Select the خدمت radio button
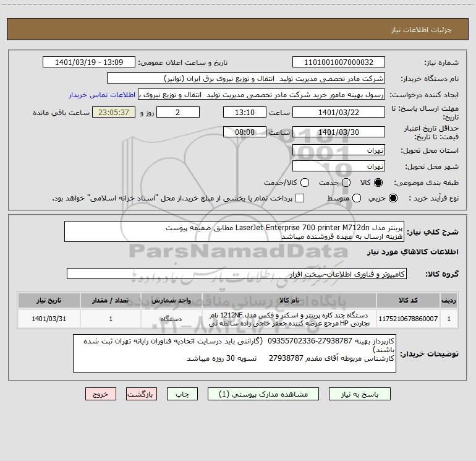This screenshot has width=476, height=461. 346,183
